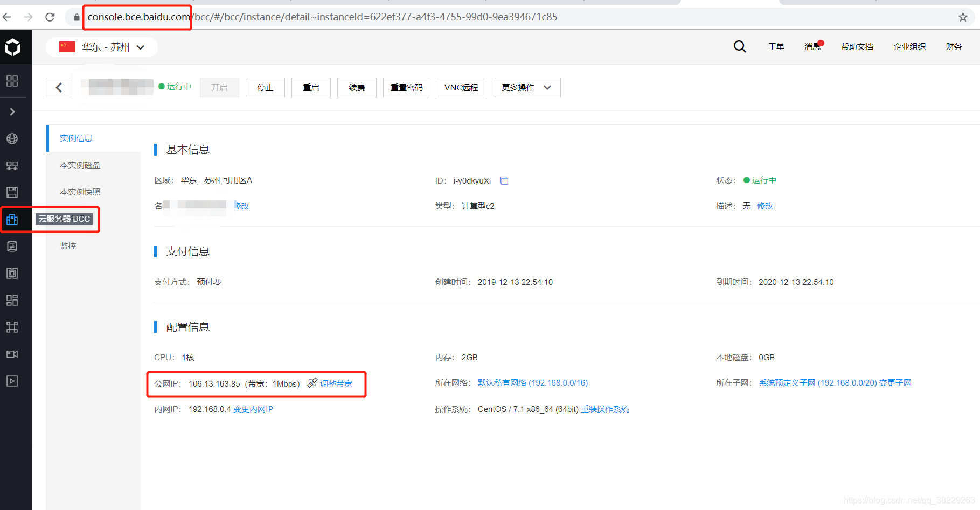Return to instance list with back arrow button
The height and width of the screenshot is (510, 980).
click(x=59, y=87)
